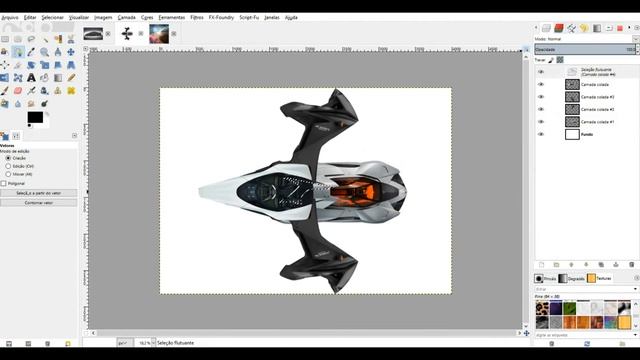Open the tag entry dropdown arrow
The image size is (640, 360).
636,335
